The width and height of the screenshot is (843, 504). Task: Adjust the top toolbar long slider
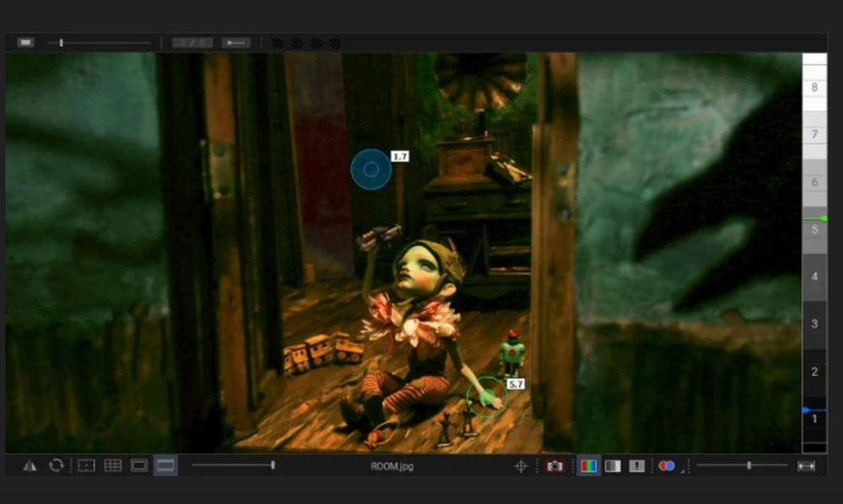pos(99,43)
